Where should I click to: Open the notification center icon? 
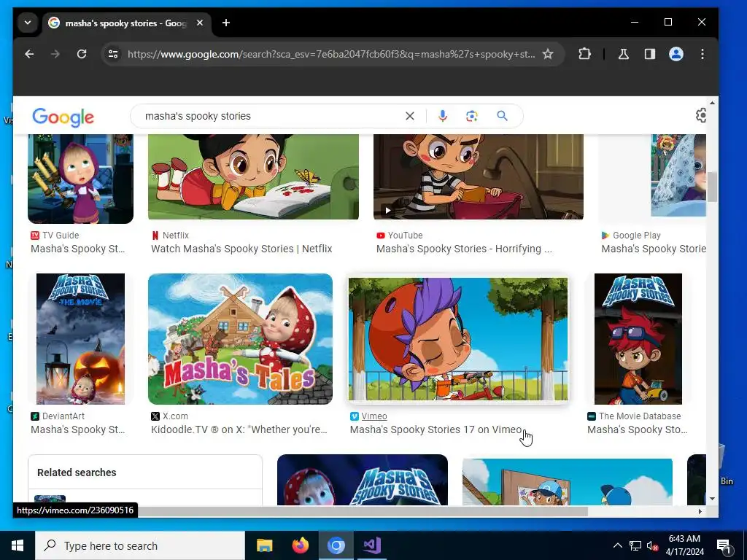[x=724, y=546]
